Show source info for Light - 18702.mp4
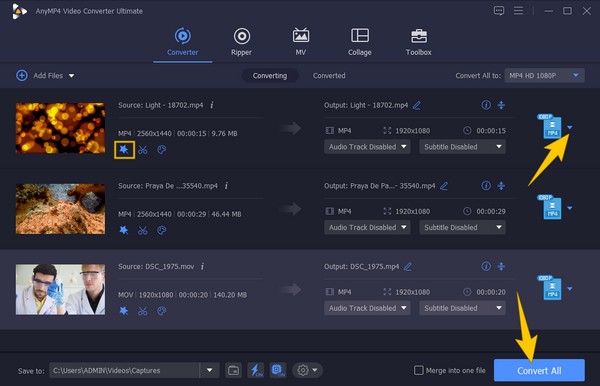 [212, 105]
